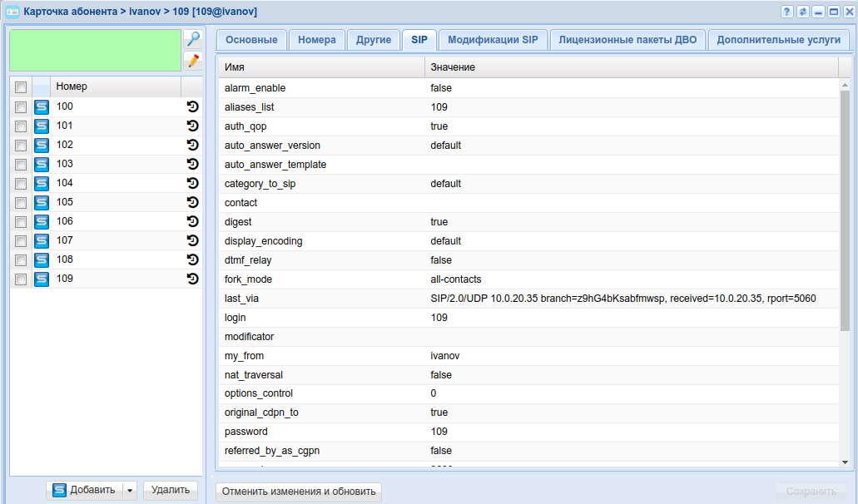The image size is (858, 504).
Task: Click the pencil edit icon
Action: click(192, 62)
